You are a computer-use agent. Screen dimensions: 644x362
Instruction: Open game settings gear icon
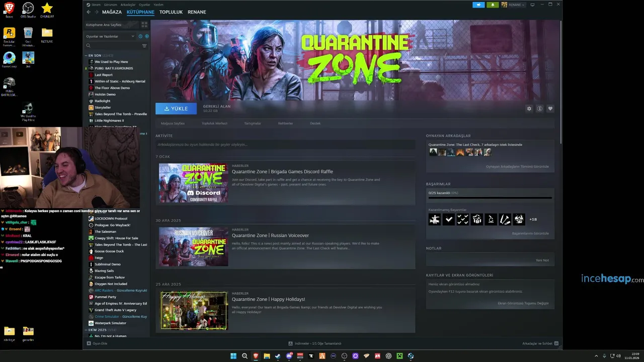(529, 109)
